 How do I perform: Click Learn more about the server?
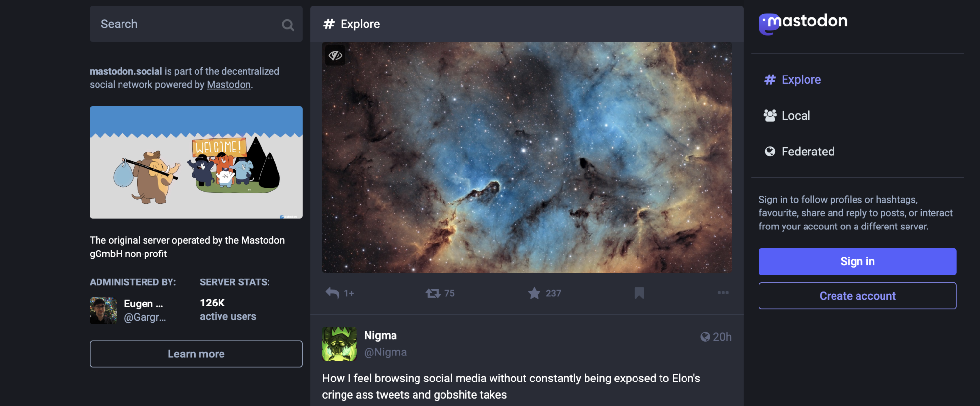pos(196,354)
